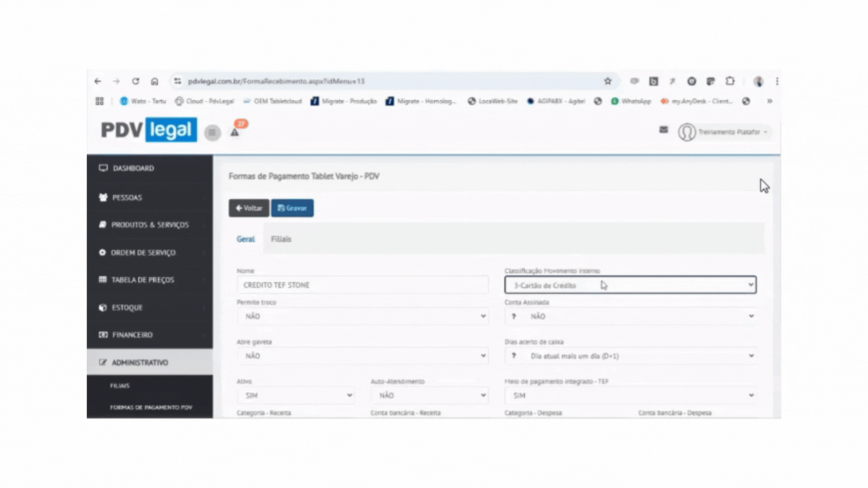Click the Voltar back button

tap(249, 208)
